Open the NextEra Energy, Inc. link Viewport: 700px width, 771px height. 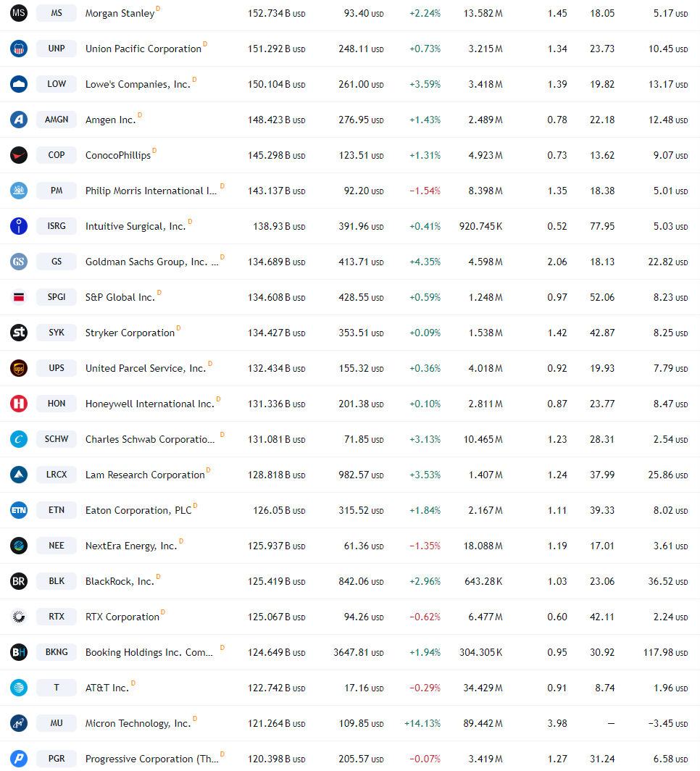pos(131,546)
